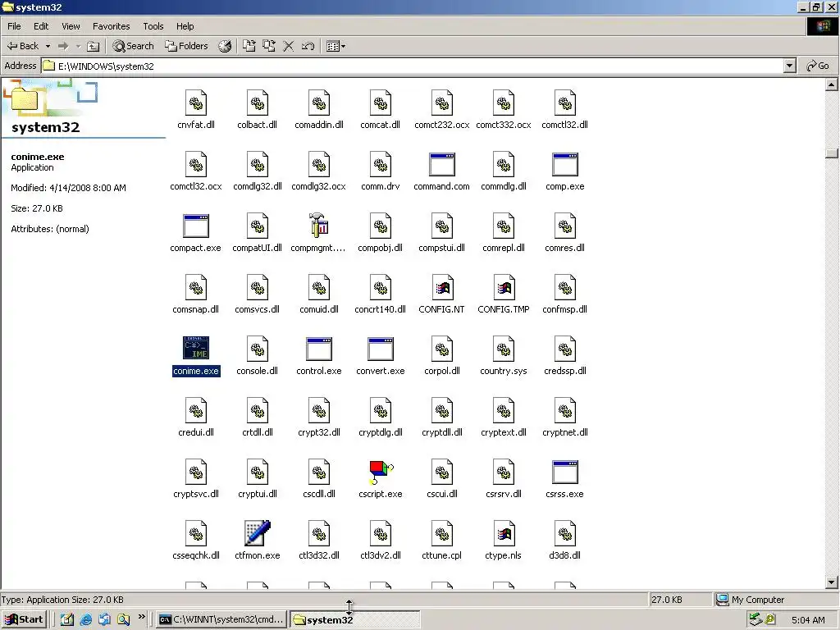
Task: Open the Help menu
Action: [185, 26]
